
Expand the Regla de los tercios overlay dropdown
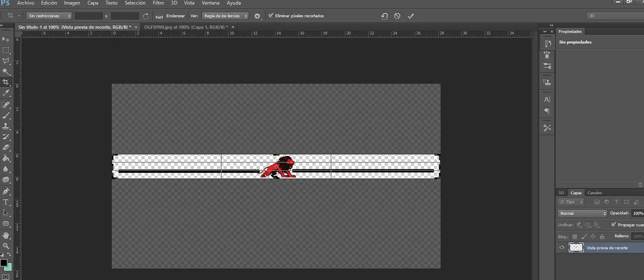(225, 16)
